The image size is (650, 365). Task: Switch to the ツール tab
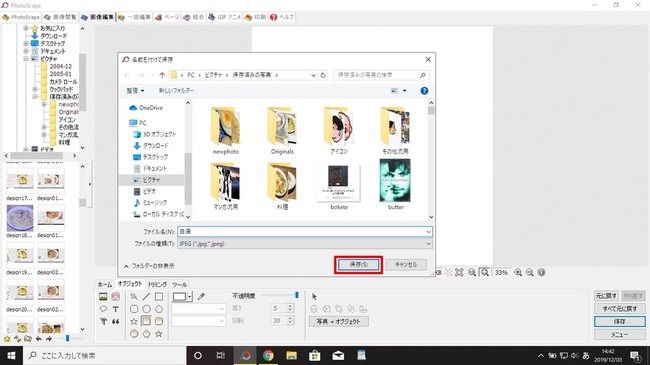coord(179,284)
